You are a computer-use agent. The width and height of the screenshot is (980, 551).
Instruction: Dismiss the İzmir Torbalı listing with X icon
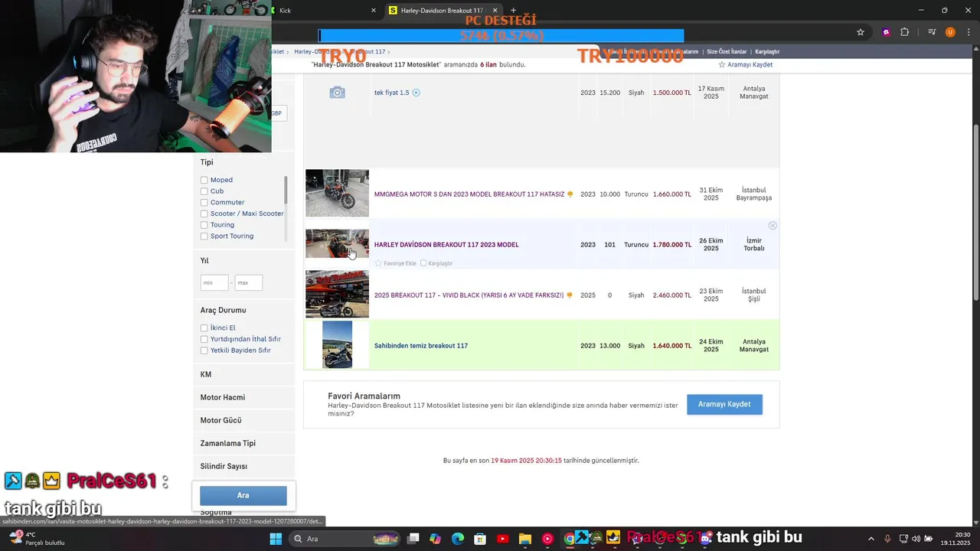click(x=773, y=226)
